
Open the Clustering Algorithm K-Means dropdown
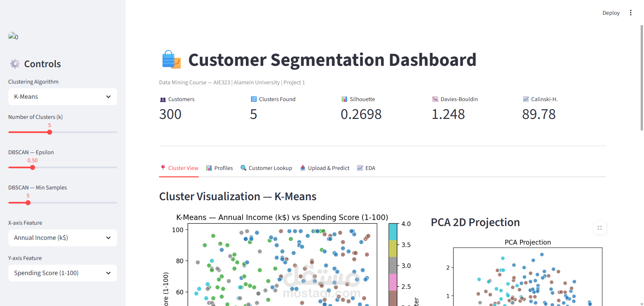[63, 97]
